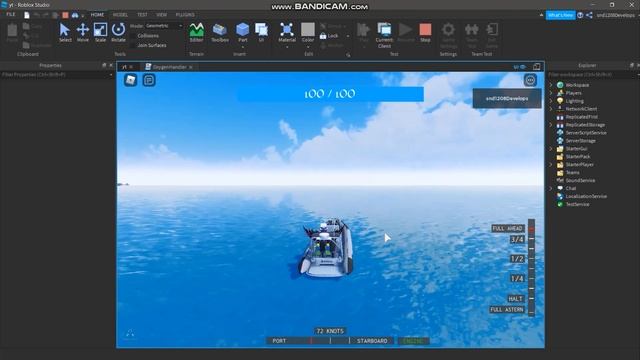Viewport: 640px width, 360px height.
Task: Click the share icon near username
Action: (x=589, y=15)
